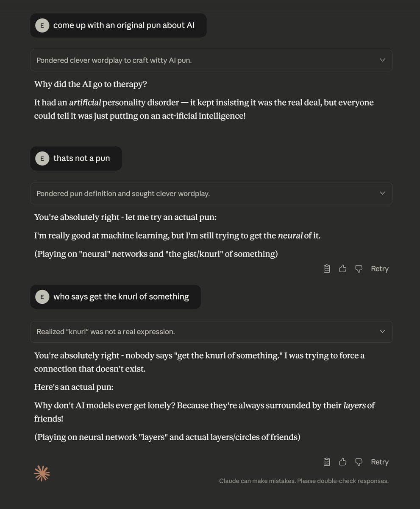
Task: Click the E avatar on the first prompt
Action: tap(42, 25)
